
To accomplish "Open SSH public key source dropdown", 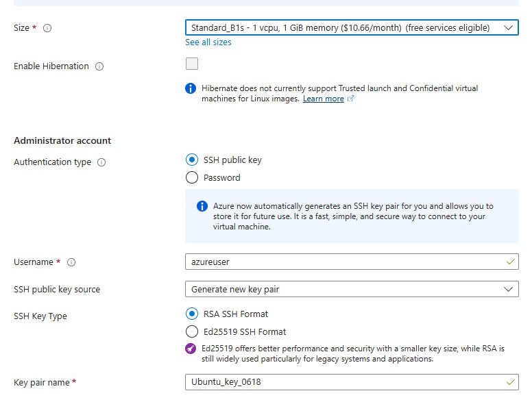I will pos(352,289).
